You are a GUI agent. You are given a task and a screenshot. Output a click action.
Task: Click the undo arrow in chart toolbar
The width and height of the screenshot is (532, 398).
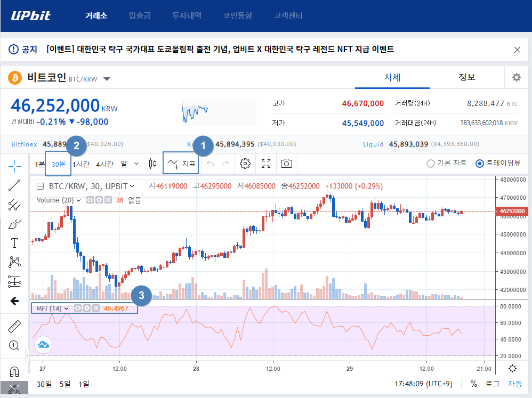211,164
